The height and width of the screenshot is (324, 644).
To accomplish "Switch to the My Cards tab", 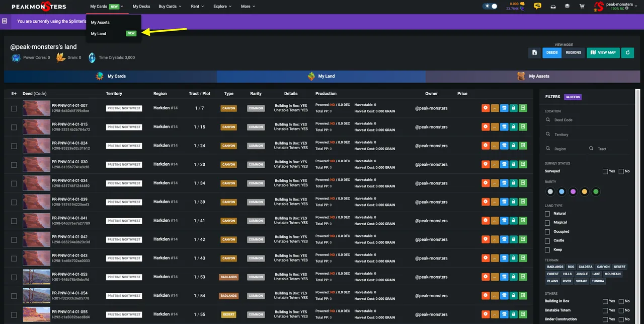I will pyautogui.click(x=110, y=76).
